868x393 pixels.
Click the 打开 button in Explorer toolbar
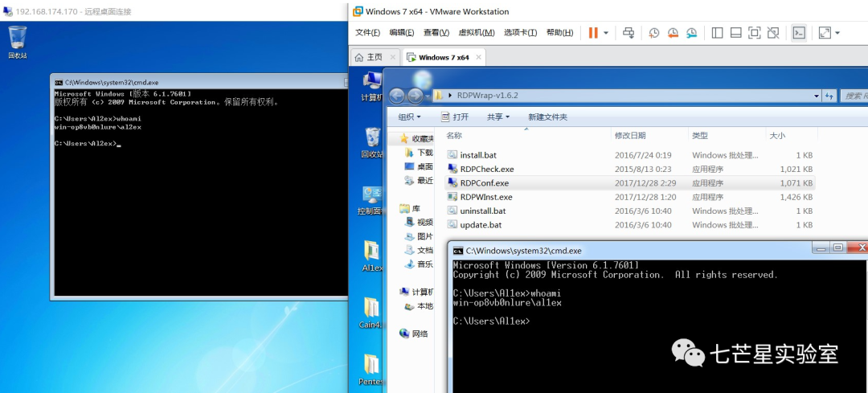pos(455,117)
